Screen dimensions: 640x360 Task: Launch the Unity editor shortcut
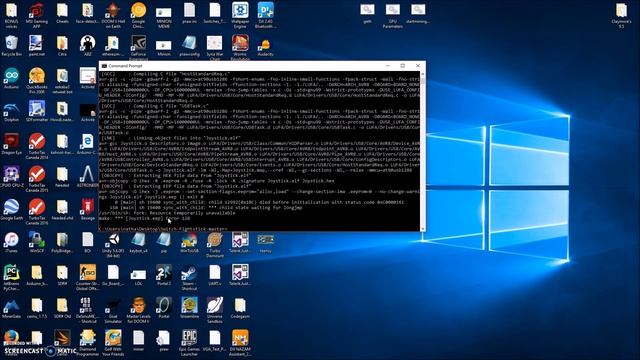point(113,245)
